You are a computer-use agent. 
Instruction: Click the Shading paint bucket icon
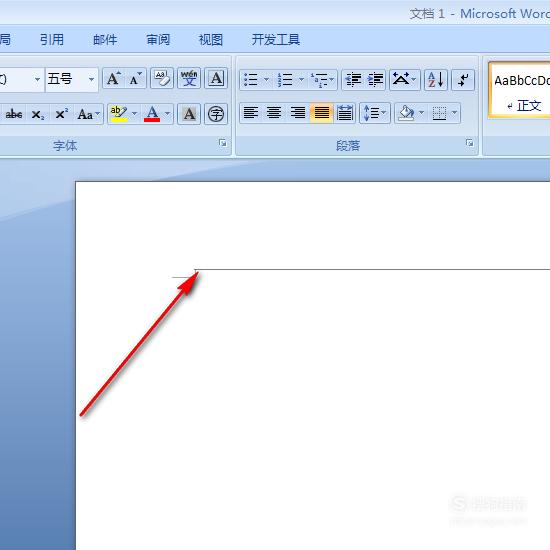tap(406, 113)
